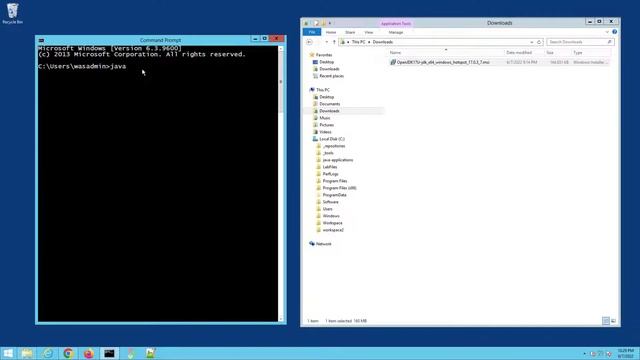Switch to details view layout icon

pos(606,321)
